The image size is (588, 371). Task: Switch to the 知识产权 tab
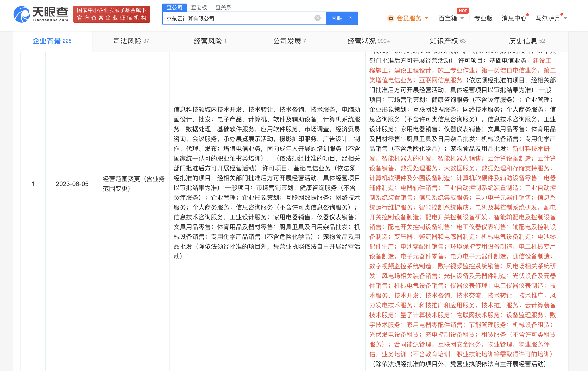(x=448, y=41)
